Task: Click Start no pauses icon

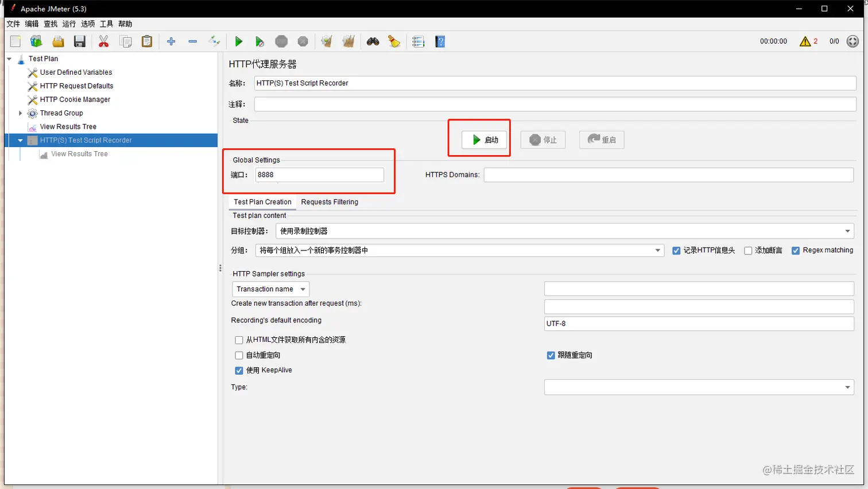Action: coord(259,41)
